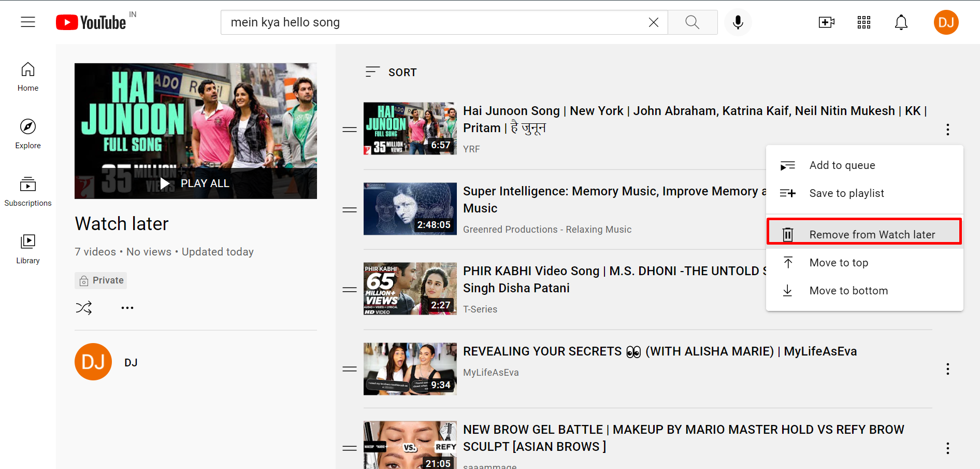Click the Watch later playlist heading
This screenshot has width=980, height=469.
[122, 224]
